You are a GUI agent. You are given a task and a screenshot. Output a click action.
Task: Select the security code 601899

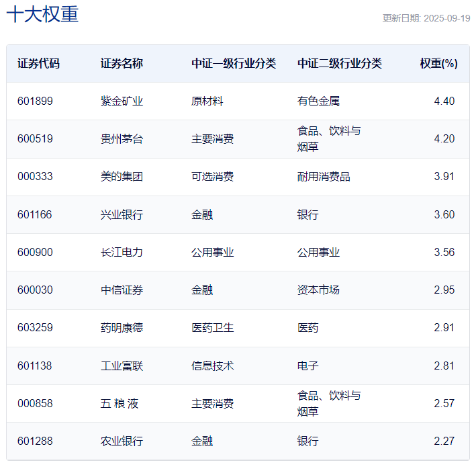[x=35, y=101]
